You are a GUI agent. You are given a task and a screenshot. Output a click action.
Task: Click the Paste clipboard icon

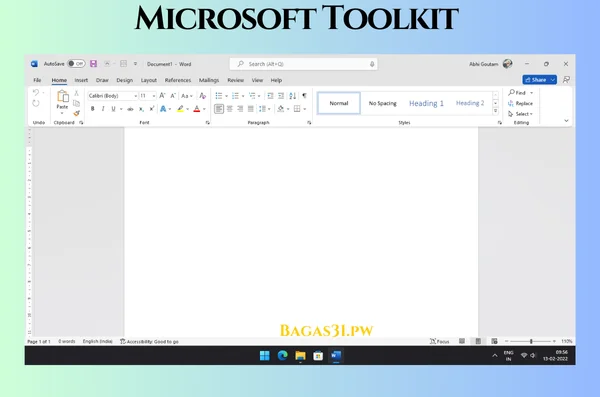click(x=62, y=96)
